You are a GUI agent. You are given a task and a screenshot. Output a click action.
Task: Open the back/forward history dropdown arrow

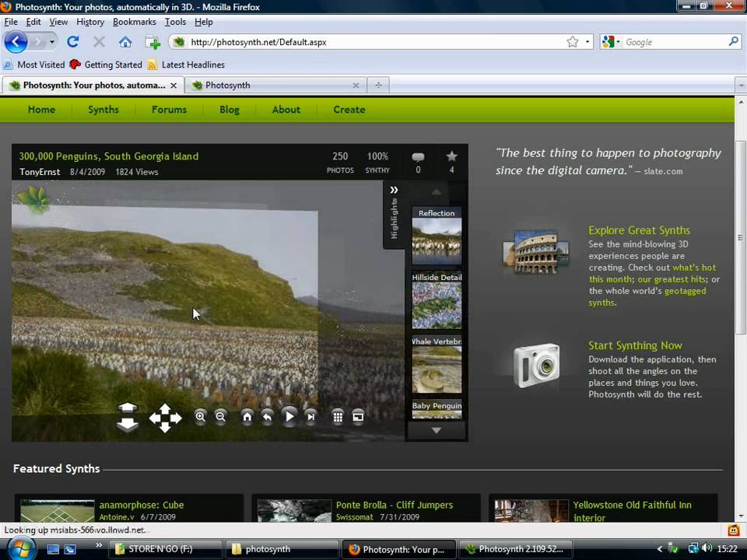[52, 42]
